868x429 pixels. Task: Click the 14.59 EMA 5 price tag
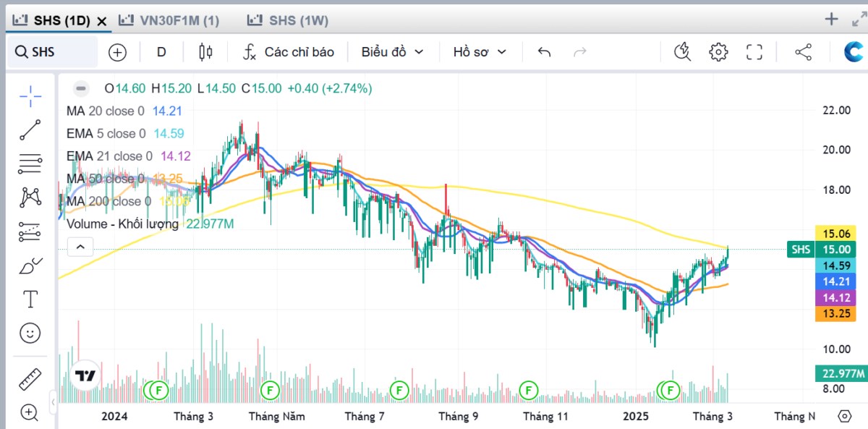pyautogui.click(x=837, y=266)
